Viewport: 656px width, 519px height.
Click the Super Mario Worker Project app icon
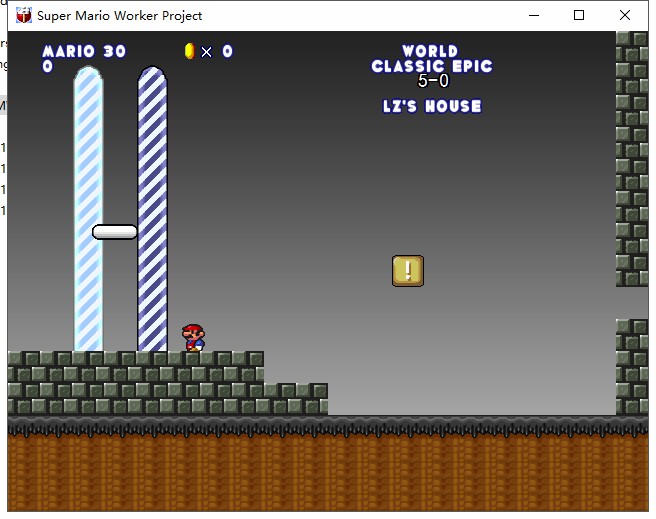pyautogui.click(x=24, y=15)
